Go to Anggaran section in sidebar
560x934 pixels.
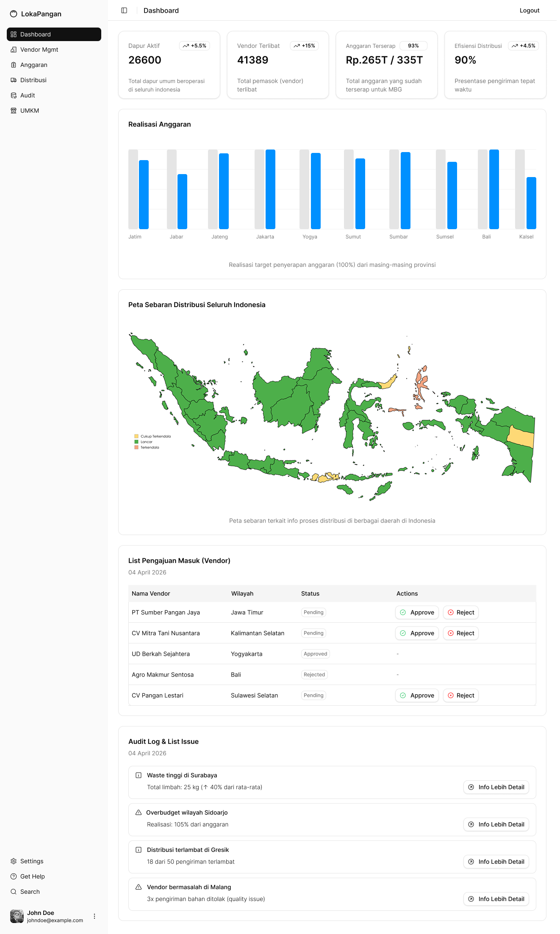click(x=54, y=65)
